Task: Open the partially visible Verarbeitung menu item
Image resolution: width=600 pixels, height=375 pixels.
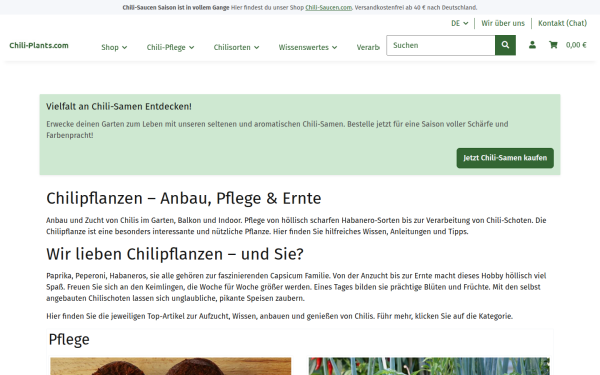Action: click(368, 47)
